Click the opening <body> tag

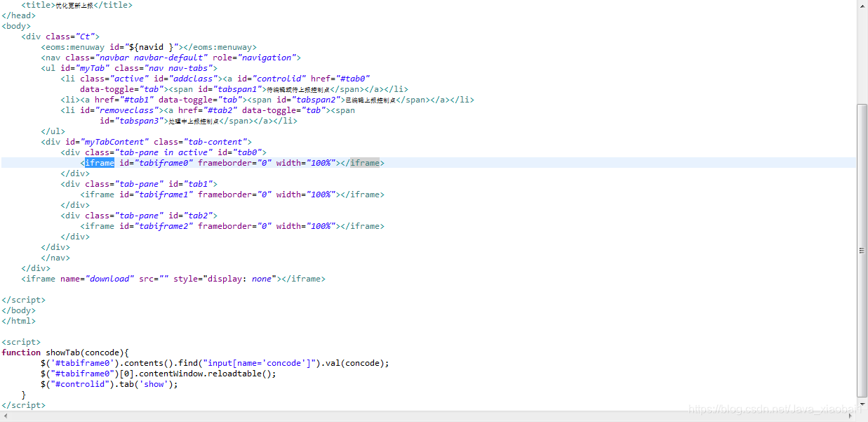click(x=16, y=26)
